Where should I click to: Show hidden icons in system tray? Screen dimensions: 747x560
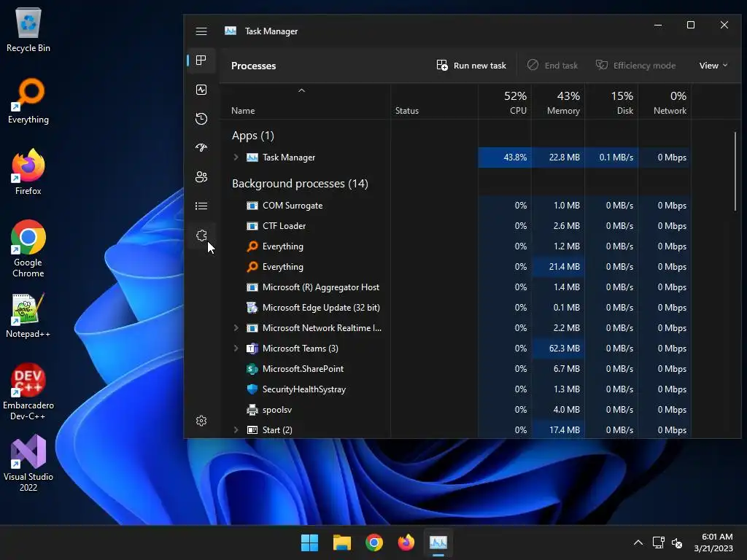(x=638, y=542)
